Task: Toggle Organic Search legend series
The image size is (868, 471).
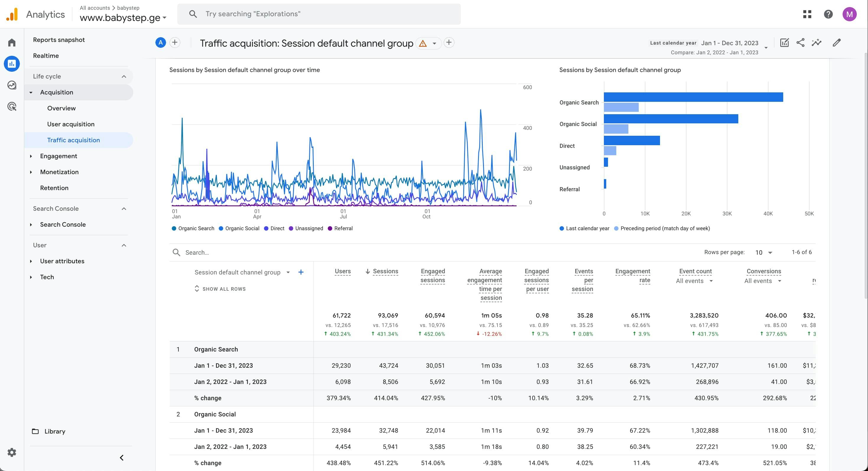Action: 193,228
